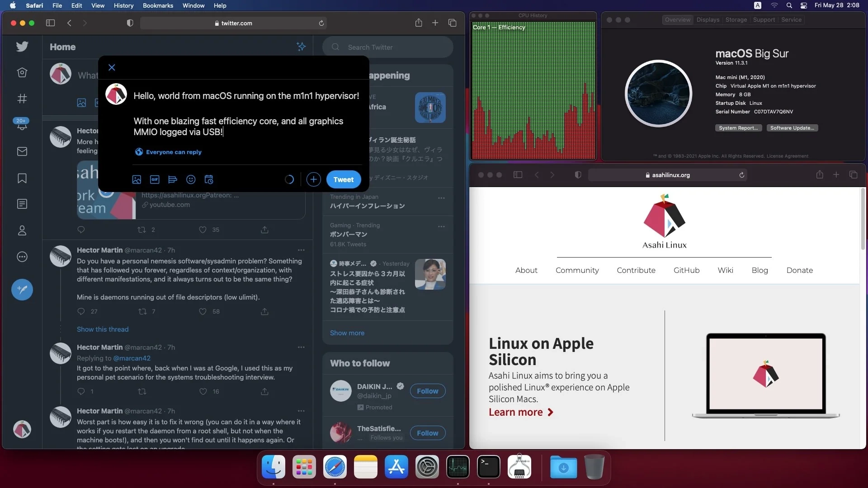Image resolution: width=868 pixels, height=488 pixels.
Task: Switch to Service tab in About This Mac
Action: pos(791,19)
